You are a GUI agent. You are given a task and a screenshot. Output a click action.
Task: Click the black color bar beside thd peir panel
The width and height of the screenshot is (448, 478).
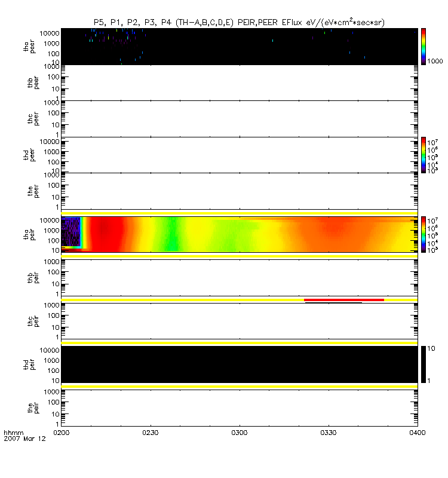[x=424, y=364]
